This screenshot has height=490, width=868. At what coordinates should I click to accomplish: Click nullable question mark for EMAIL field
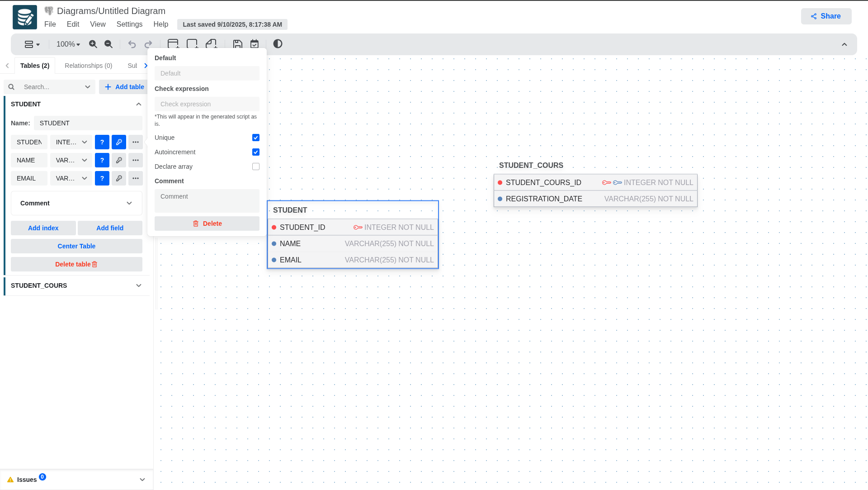102,178
